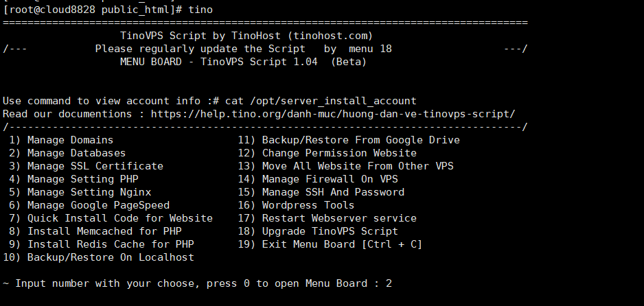This screenshot has height=306, width=644.
Task: Select Upgrade TinoVPS Script option
Action: pos(318,232)
